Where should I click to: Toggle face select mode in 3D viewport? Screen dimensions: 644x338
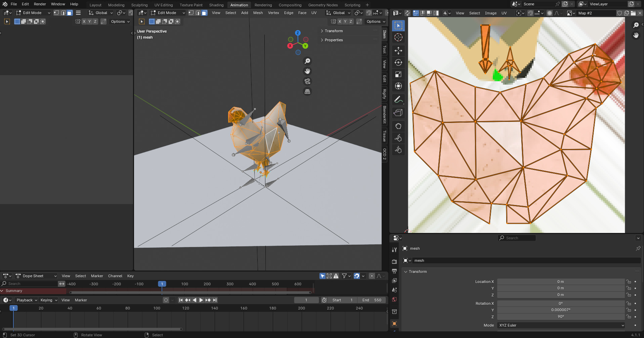tap(204, 13)
